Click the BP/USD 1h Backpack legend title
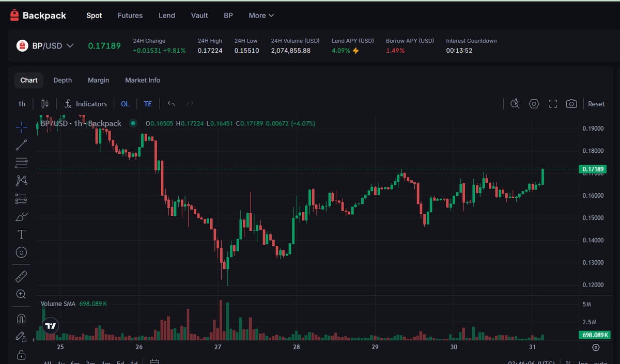620x364 pixels. pos(81,123)
